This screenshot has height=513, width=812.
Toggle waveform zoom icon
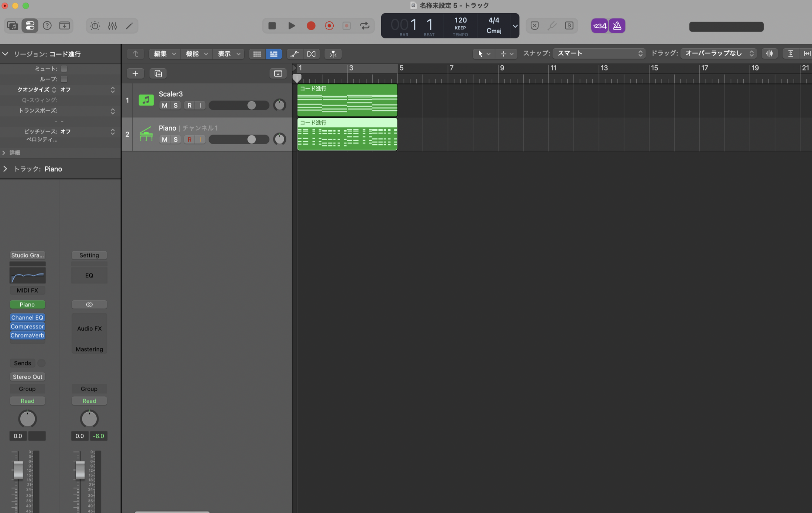(770, 54)
